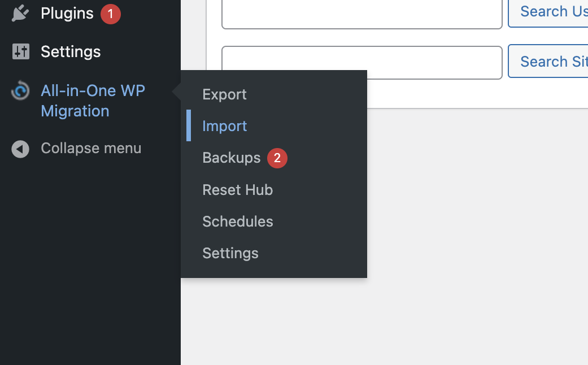The width and height of the screenshot is (588, 365).
Task: Collapse the sidebar via Collapse menu text
Action: 91,149
